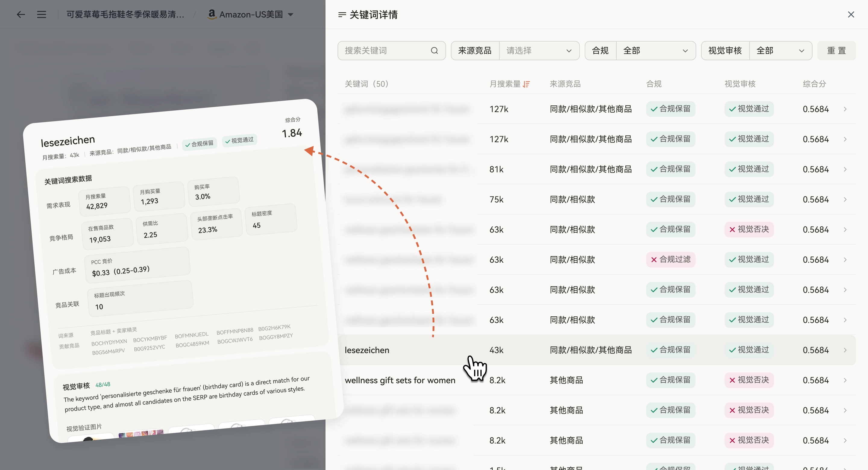868x470 pixels.
Task: Click the 1.84 composite score in card
Action: pos(292,133)
